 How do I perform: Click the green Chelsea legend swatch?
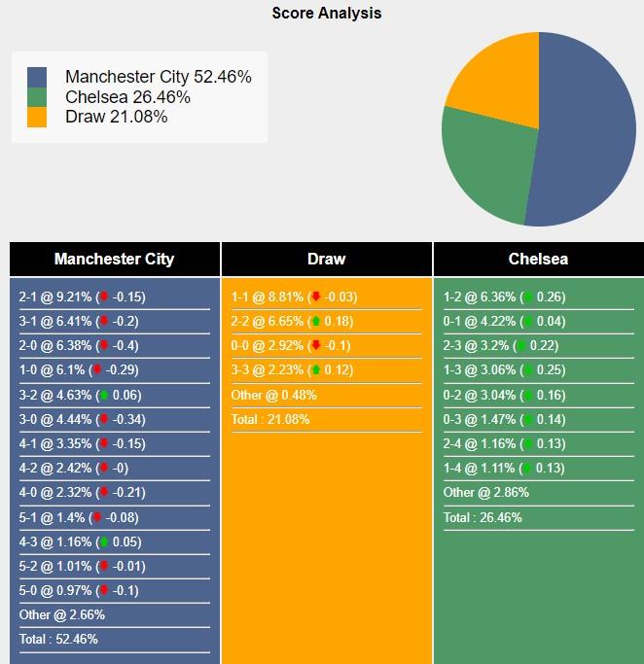coord(37,97)
